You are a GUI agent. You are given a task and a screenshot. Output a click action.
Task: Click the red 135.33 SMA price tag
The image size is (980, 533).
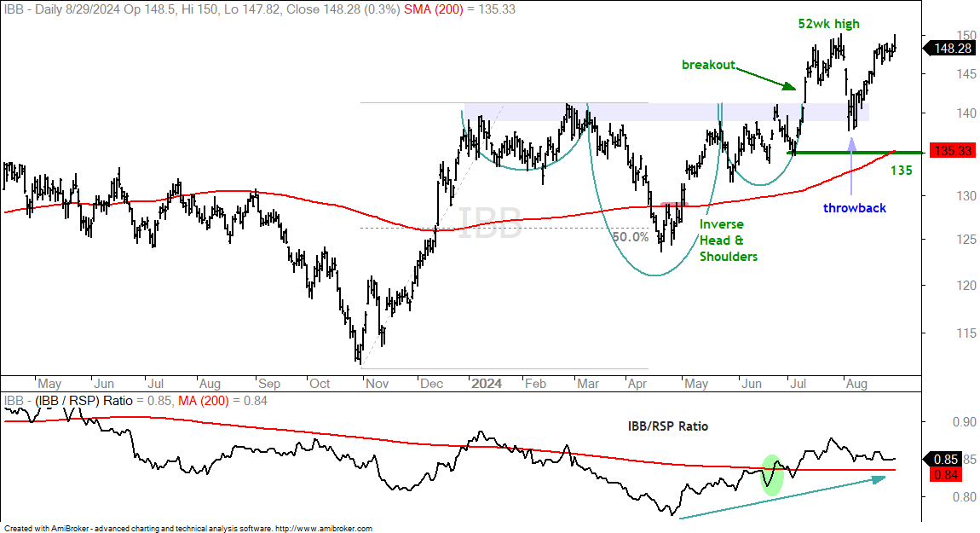[x=952, y=151]
